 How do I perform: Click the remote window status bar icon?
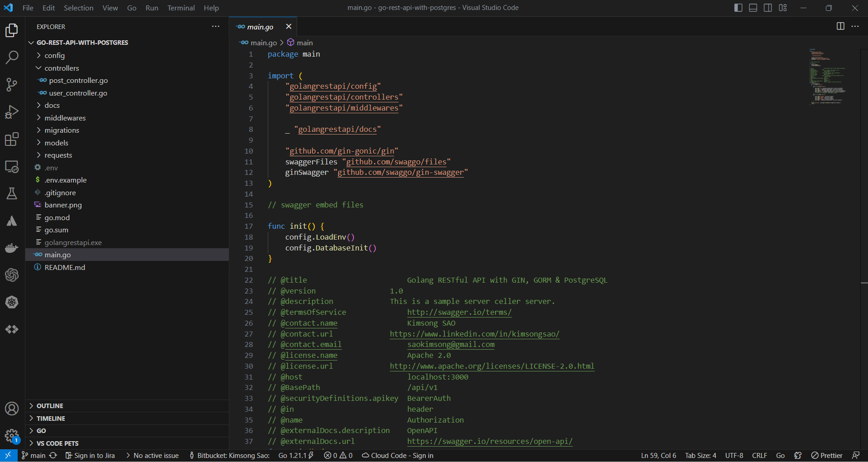(x=8, y=455)
